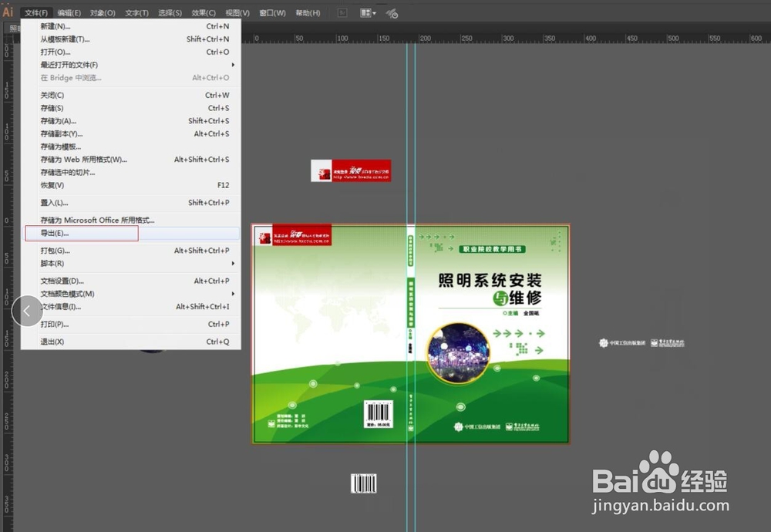Click the book spine between the guides
771x532 pixels.
[x=411, y=335]
